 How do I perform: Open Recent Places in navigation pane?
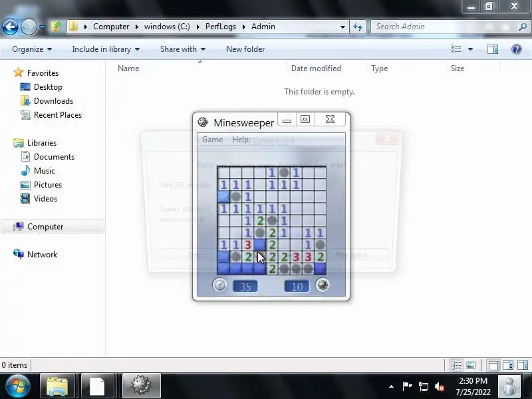[x=58, y=114]
